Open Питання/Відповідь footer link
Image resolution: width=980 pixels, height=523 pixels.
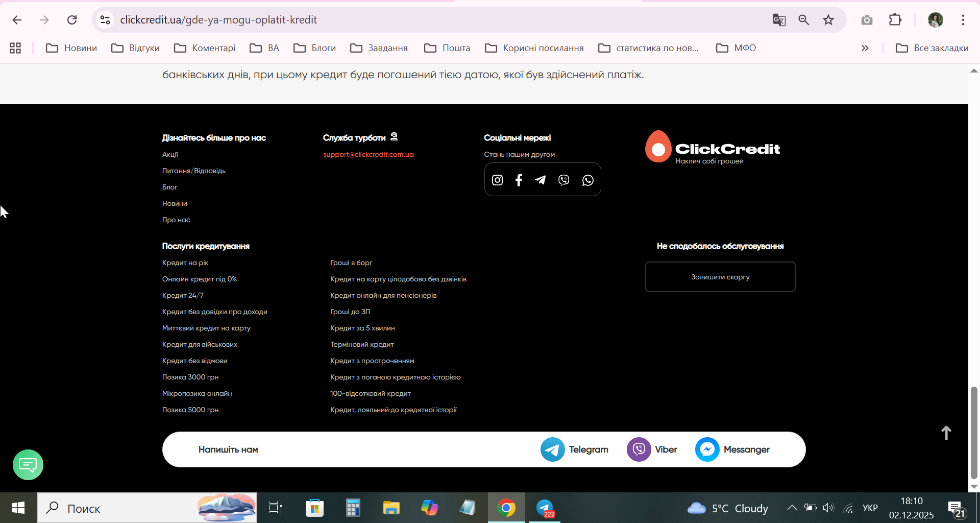point(194,171)
